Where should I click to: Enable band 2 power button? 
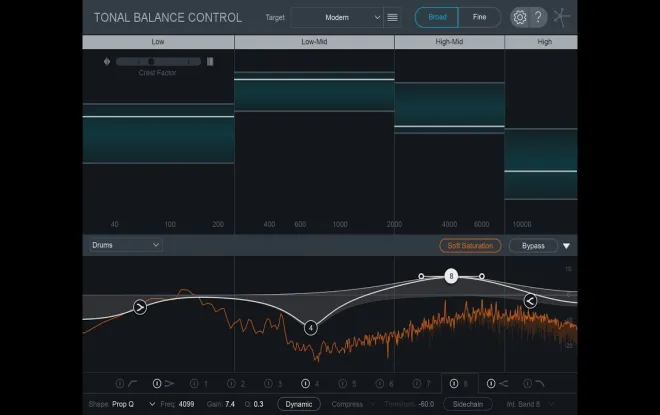pyautogui.click(x=231, y=383)
